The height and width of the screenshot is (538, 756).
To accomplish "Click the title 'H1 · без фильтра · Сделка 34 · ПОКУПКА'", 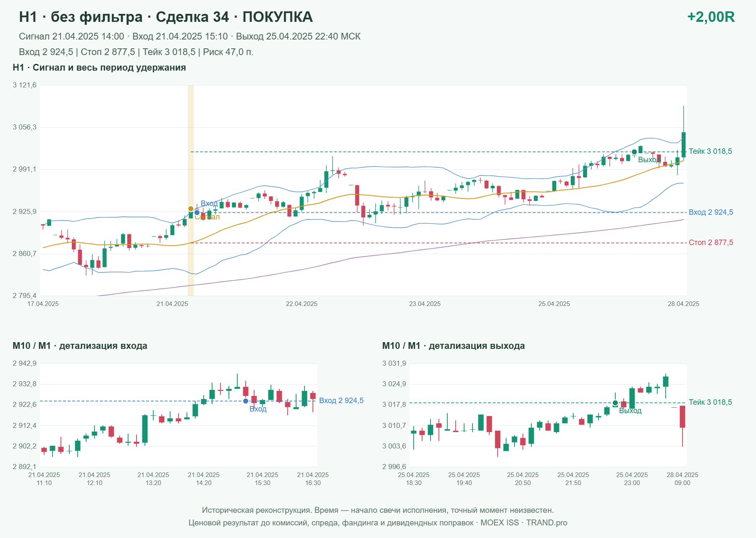I will point(166,17).
